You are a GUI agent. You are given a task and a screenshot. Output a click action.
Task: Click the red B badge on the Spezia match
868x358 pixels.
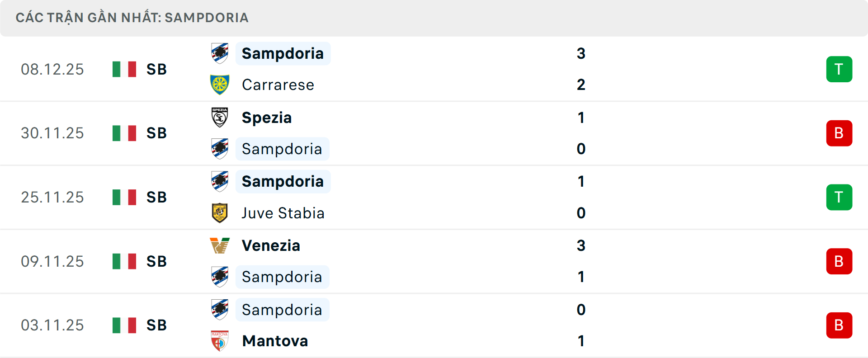(840, 133)
